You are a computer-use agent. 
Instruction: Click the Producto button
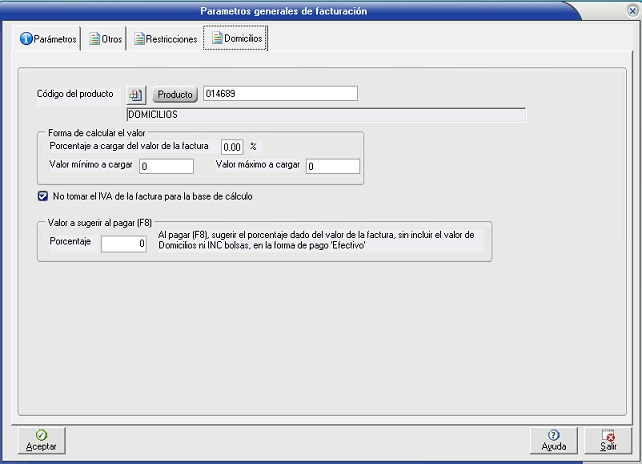[x=175, y=94]
